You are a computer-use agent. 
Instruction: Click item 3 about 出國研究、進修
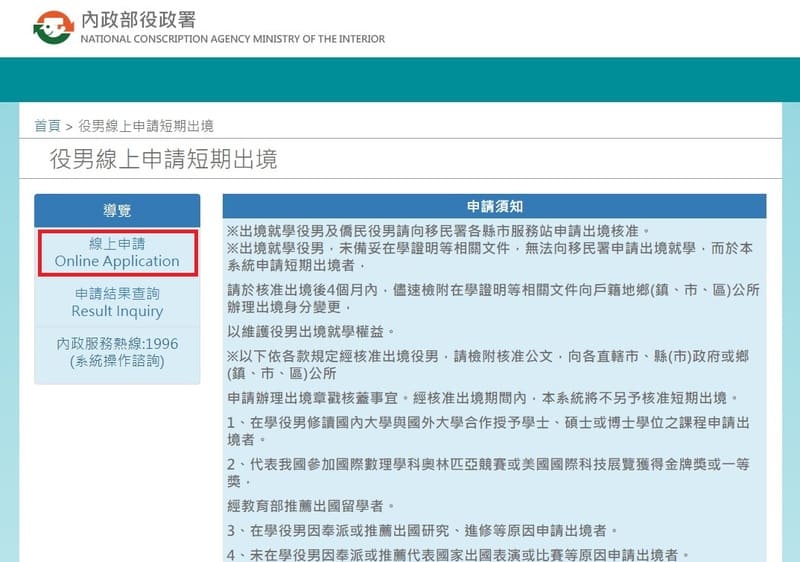click(x=422, y=531)
